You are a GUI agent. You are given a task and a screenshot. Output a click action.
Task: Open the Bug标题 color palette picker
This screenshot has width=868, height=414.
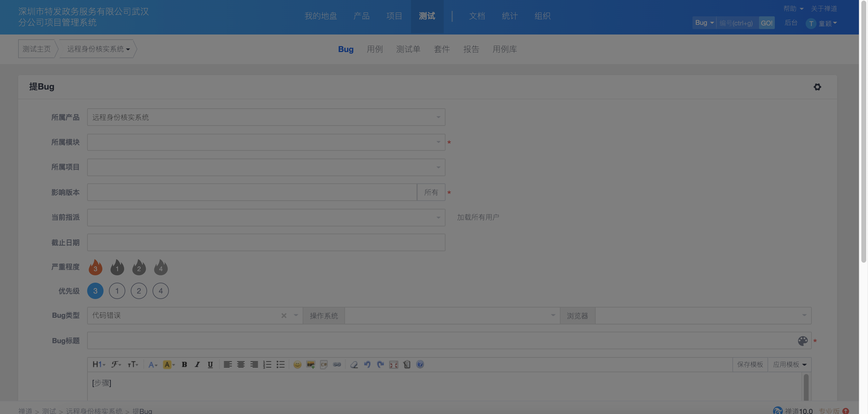[x=802, y=341]
